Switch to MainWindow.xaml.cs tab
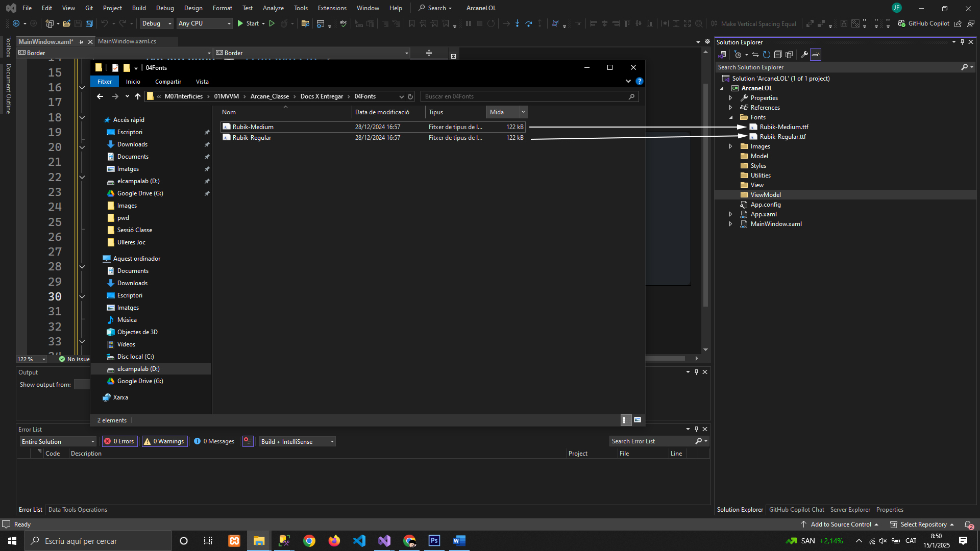Screen dimensions: 980x551 [127, 41]
